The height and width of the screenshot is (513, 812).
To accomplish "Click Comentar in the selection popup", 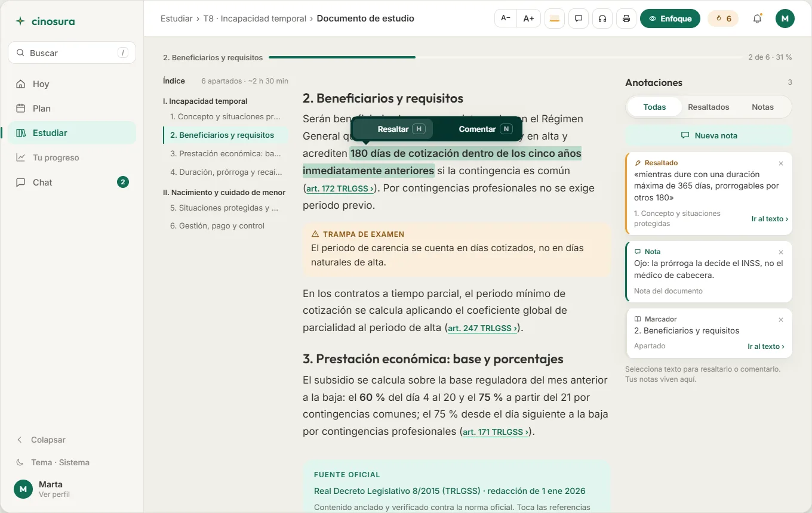I will point(477,129).
